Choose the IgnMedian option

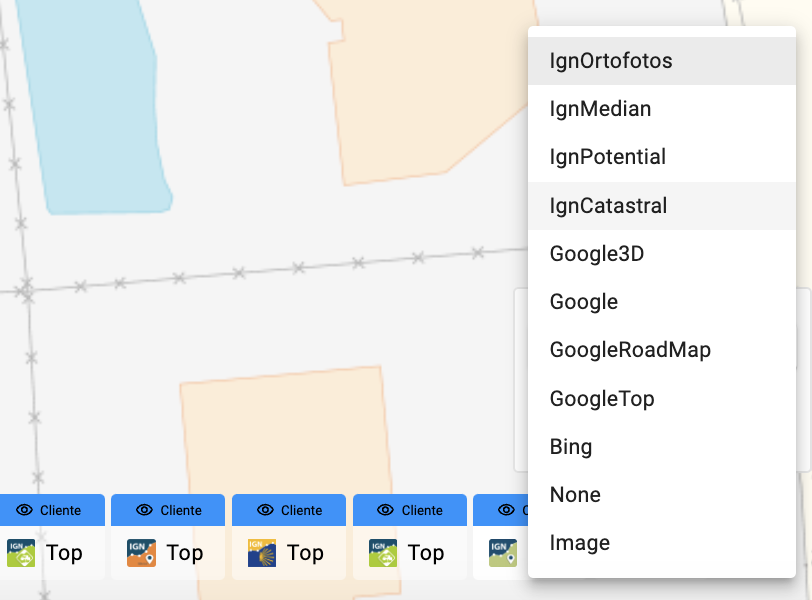pyautogui.click(x=662, y=109)
